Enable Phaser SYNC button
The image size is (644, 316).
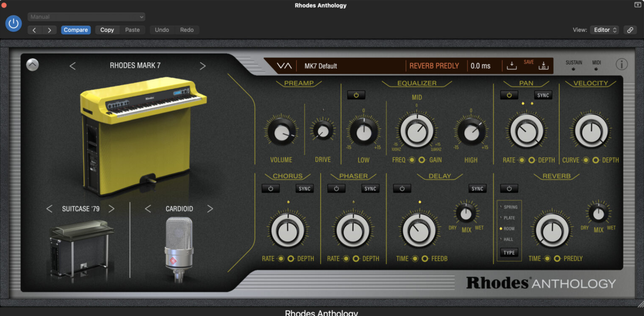pos(370,188)
